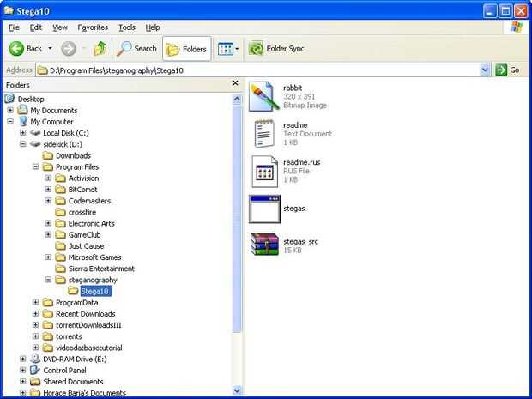Image resolution: width=532 pixels, height=399 pixels.
Task: Collapse the Program Files node
Action: click(x=36, y=166)
